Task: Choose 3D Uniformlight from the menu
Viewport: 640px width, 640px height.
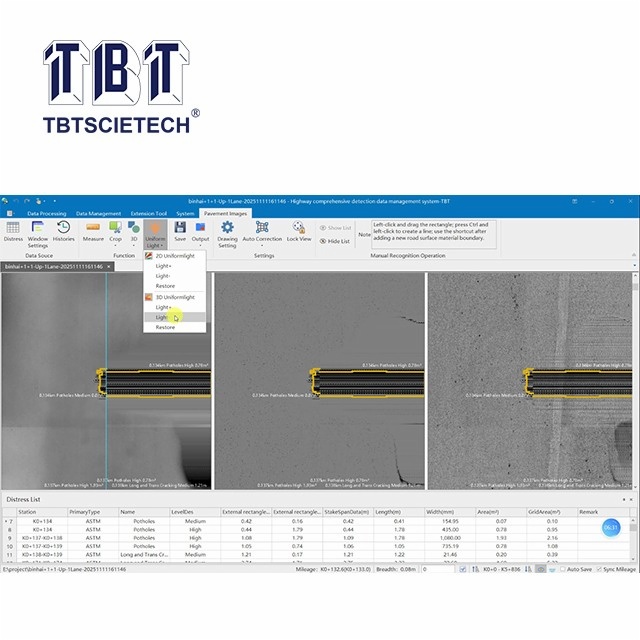Action: 175,297
